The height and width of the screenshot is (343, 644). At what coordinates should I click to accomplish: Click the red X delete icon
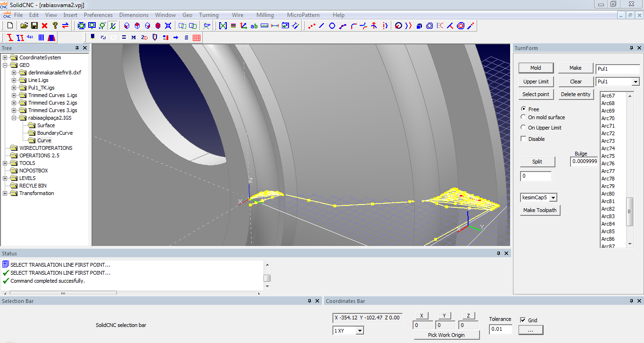pyautogui.click(x=45, y=25)
